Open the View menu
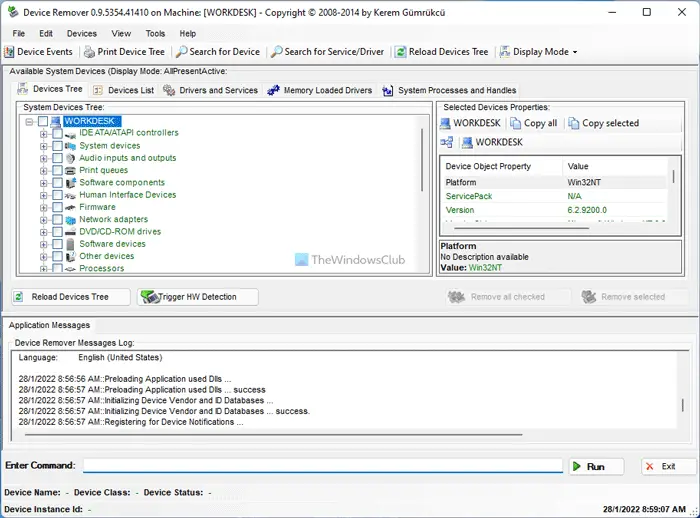 pyautogui.click(x=121, y=33)
